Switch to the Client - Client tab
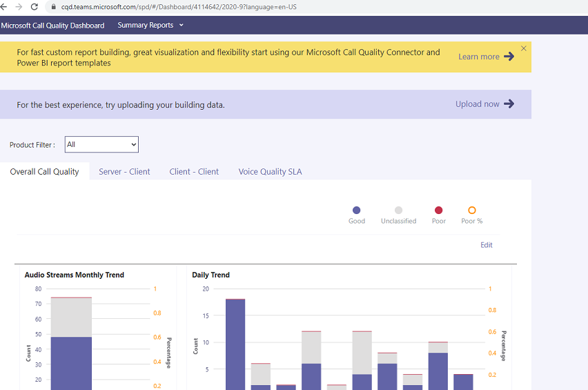Viewport: 588px width, 390px height. (194, 172)
